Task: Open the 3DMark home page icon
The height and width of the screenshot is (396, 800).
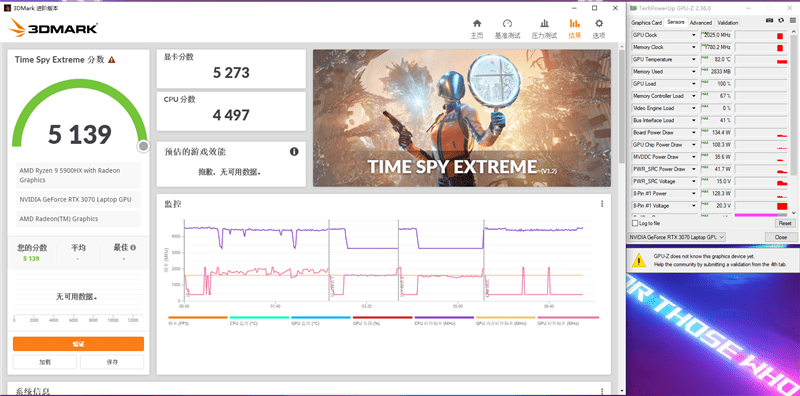Action: [477, 23]
